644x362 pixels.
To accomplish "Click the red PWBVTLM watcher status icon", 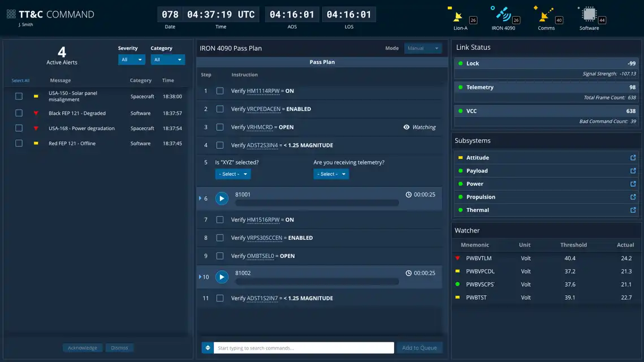I will 457,258.
